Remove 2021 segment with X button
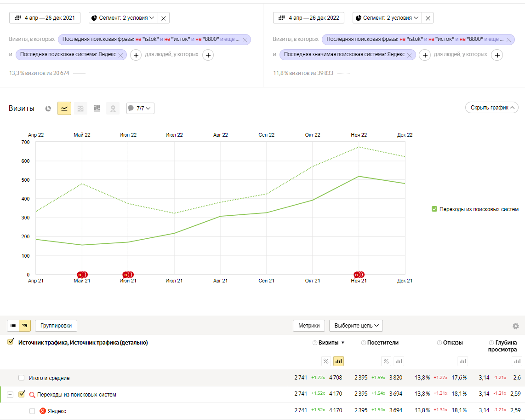 click(164, 18)
